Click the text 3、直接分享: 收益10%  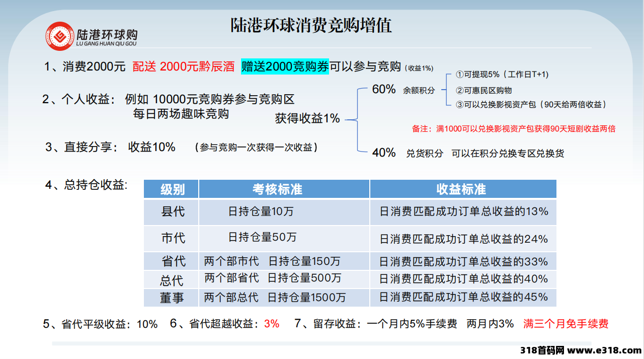[110, 147]
